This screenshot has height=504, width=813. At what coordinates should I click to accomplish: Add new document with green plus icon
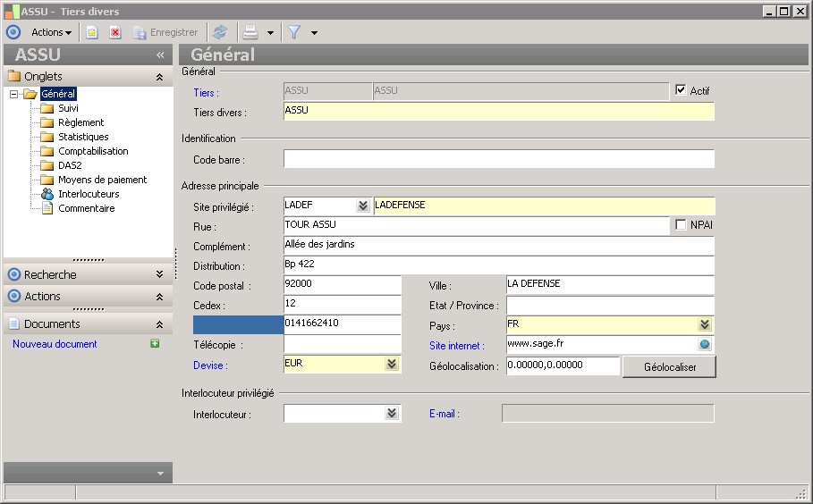(x=155, y=344)
